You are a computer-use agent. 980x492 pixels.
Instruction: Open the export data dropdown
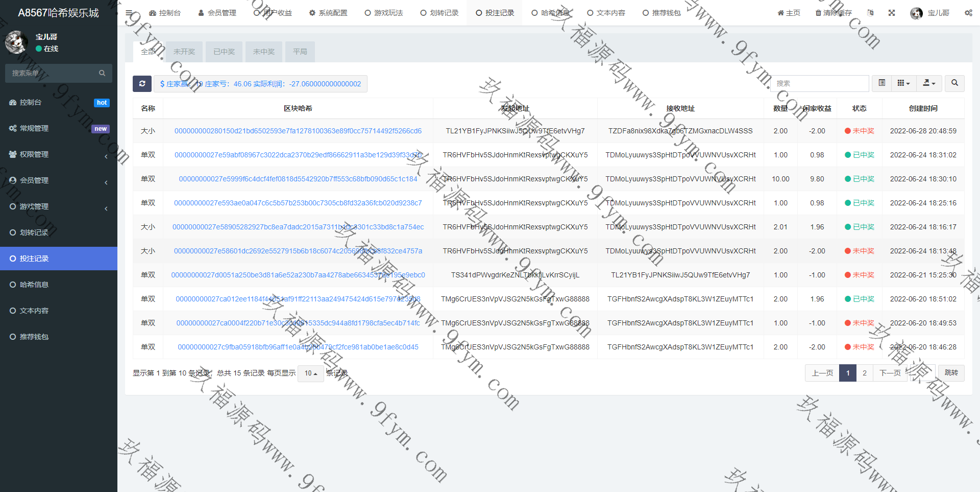tap(929, 83)
